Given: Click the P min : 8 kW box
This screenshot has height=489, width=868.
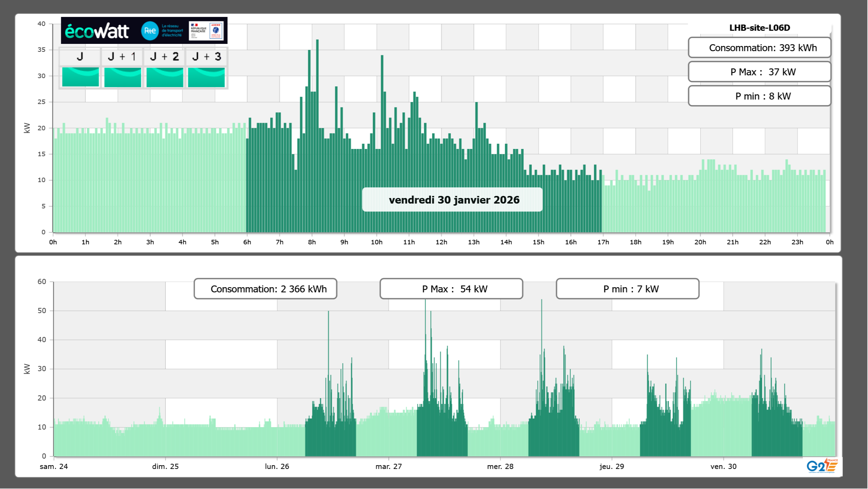Looking at the screenshot, I should pos(759,96).
